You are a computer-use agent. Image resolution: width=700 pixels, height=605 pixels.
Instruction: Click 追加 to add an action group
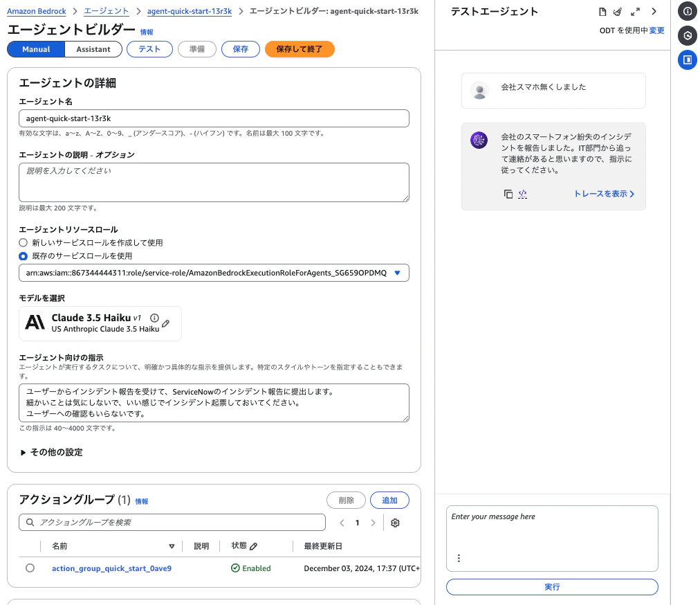pyautogui.click(x=389, y=500)
